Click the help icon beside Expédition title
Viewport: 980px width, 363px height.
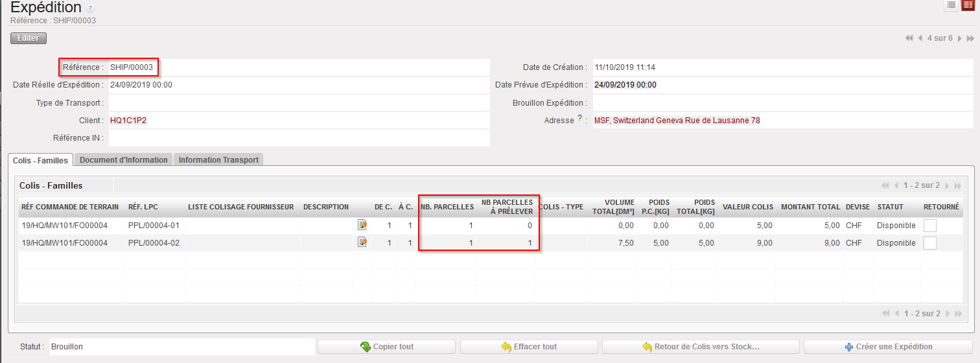tap(90, 8)
